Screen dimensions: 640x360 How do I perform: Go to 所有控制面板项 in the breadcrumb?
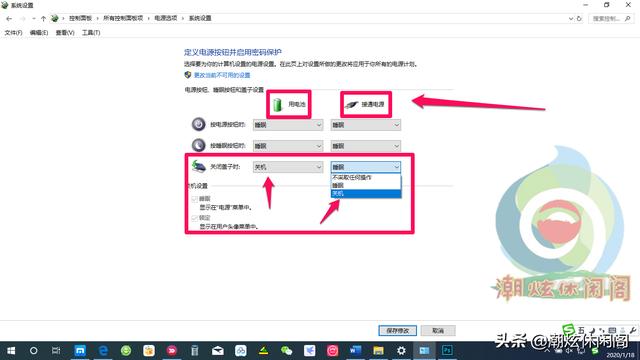click(x=123, y=18)
